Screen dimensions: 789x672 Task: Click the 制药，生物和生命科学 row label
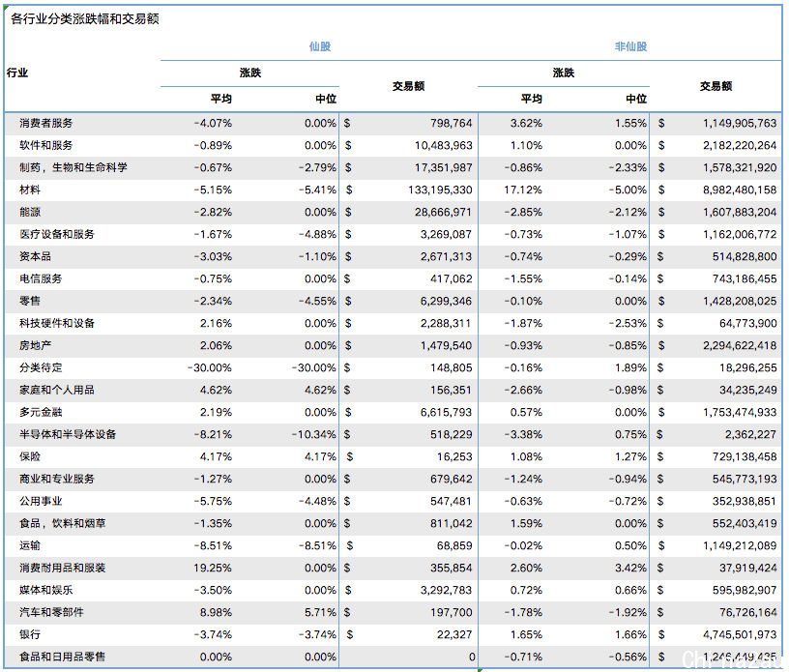click(x=73, y=167)
